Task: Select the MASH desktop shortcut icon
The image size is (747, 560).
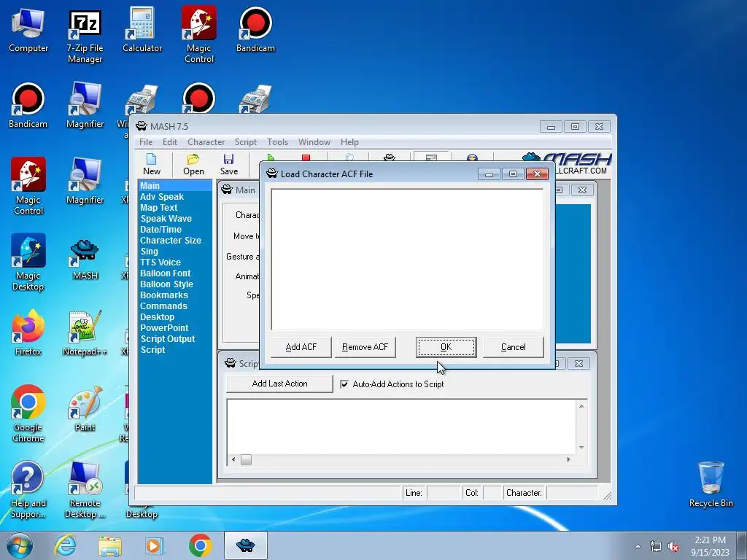Action: click(85, 260)
